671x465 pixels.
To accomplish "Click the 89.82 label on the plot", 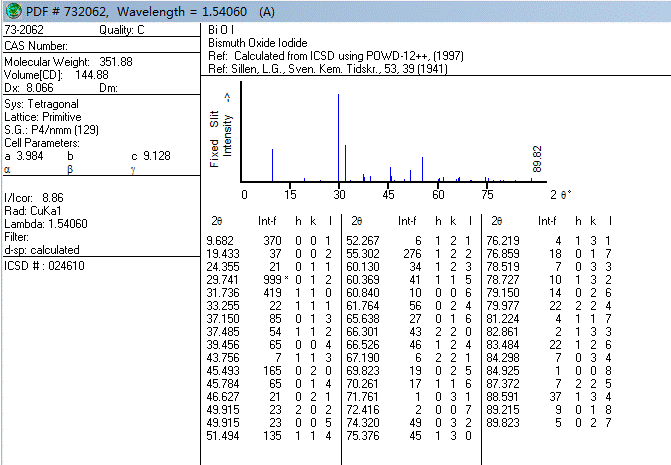I will pos(537,159).
